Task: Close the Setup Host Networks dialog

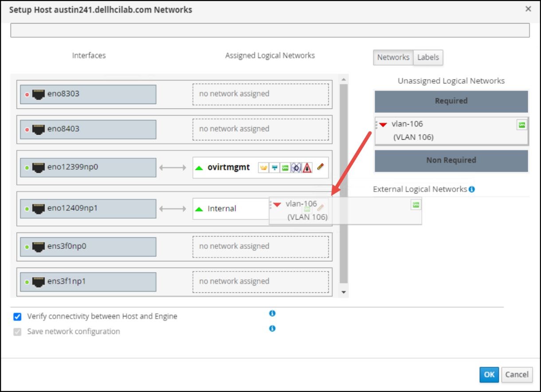Action: tap(528, 9)
